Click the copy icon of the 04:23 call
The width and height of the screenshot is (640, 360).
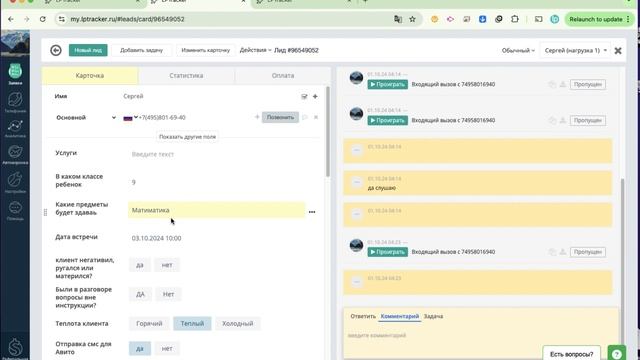click(552, 252)
